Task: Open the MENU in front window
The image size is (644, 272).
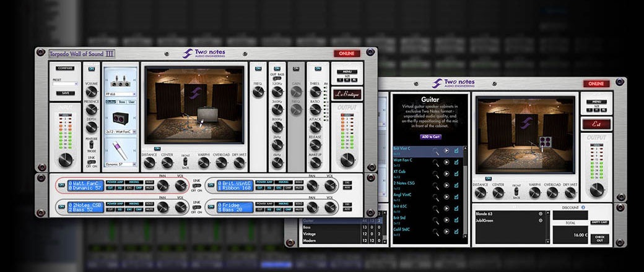Action: tap(347, 72)
